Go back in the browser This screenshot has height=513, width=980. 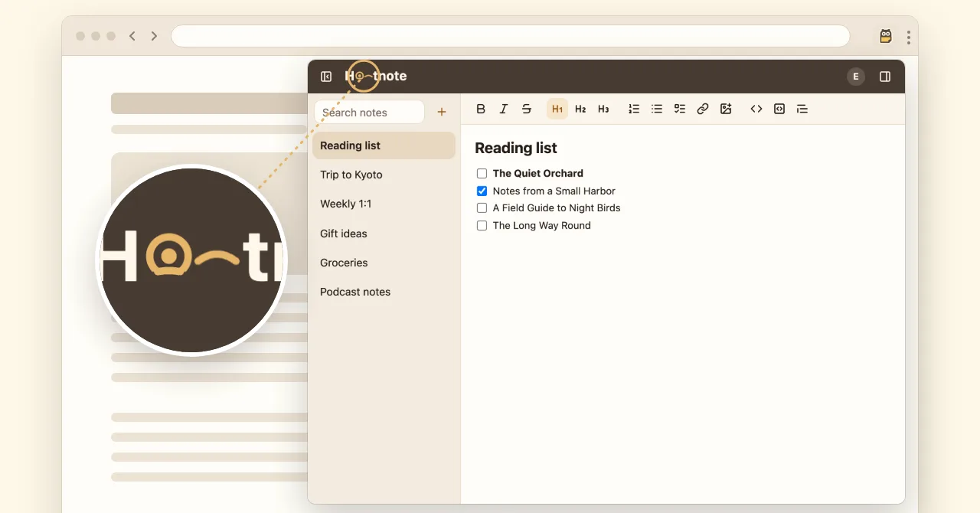coord(132,36)
